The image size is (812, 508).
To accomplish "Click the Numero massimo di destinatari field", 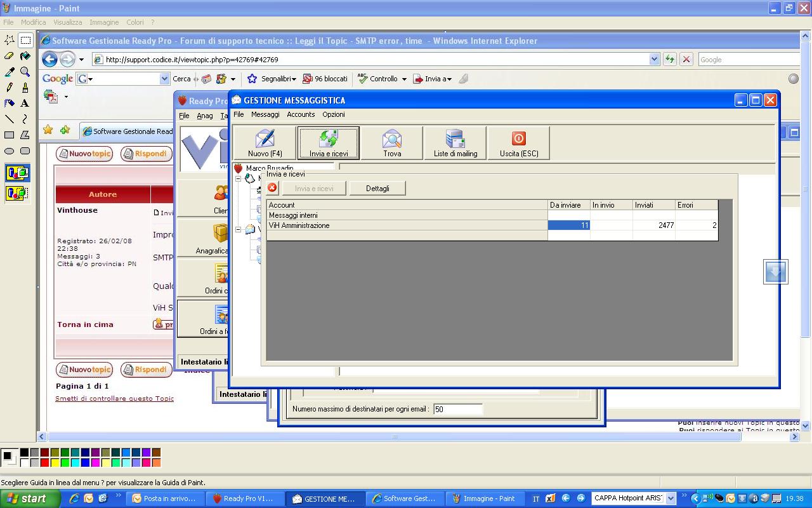I will 458,409.
